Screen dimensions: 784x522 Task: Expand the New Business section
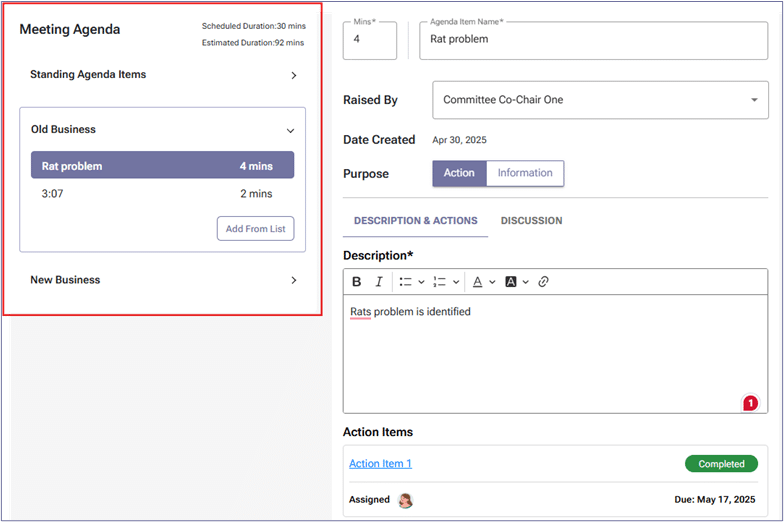(x=293, y=281)
